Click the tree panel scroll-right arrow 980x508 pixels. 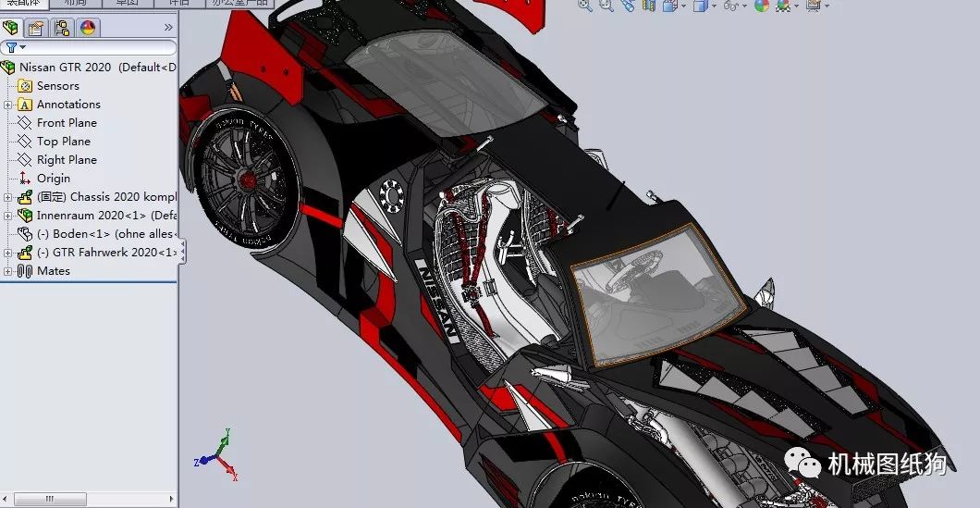click(x=172, y=499)
